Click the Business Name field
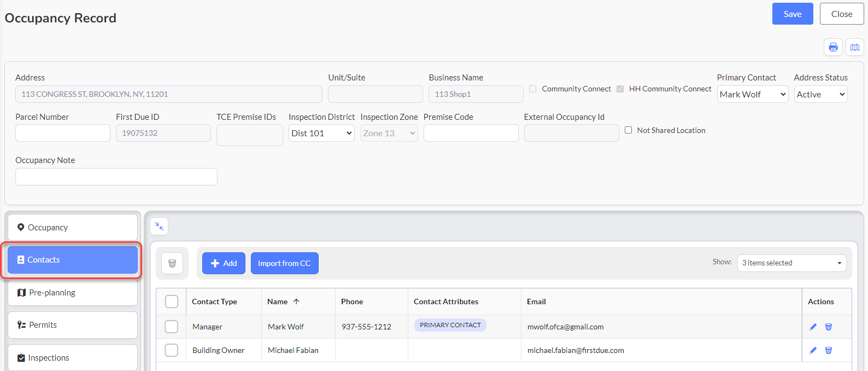This screenshot has width=868, height=371. (476, 94)
